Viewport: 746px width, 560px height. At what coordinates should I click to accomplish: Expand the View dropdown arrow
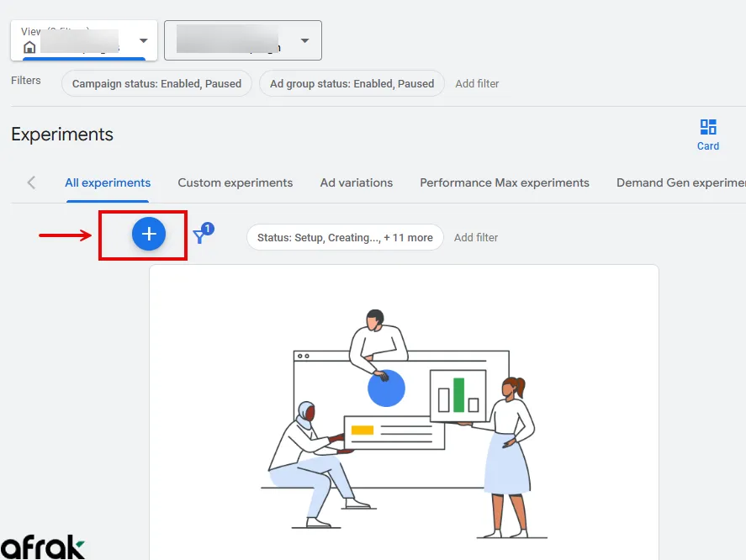tap(143, 41)
